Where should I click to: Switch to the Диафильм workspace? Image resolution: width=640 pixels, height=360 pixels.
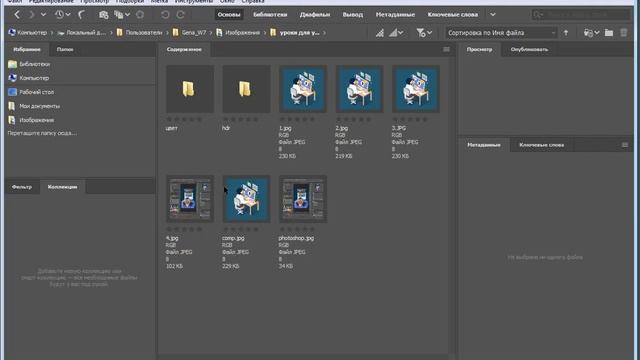[x=315, y=15]
